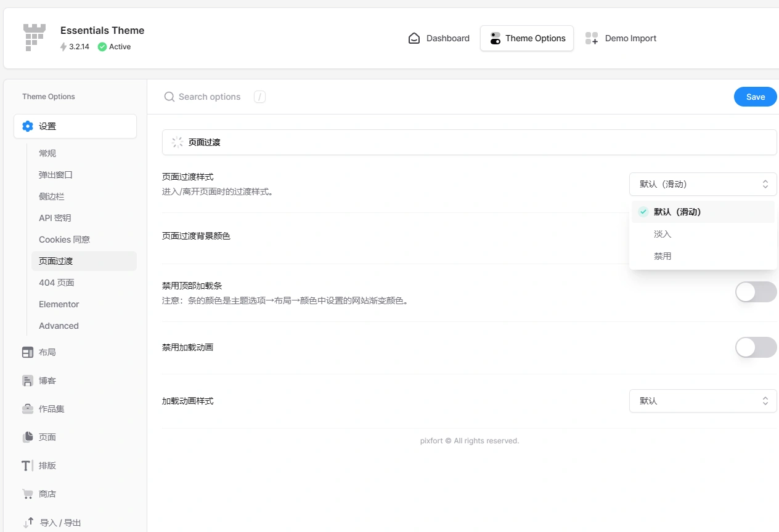Click the 导入/导出 import export icon
779x532 pixels.
pyautogui.click(x=28, y=522)
